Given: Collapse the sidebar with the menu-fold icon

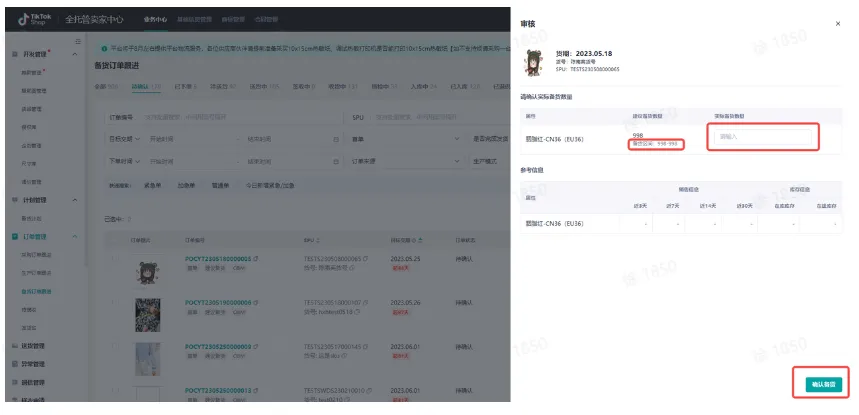Looking at the screenshot, I should click(x=78, y=42).
